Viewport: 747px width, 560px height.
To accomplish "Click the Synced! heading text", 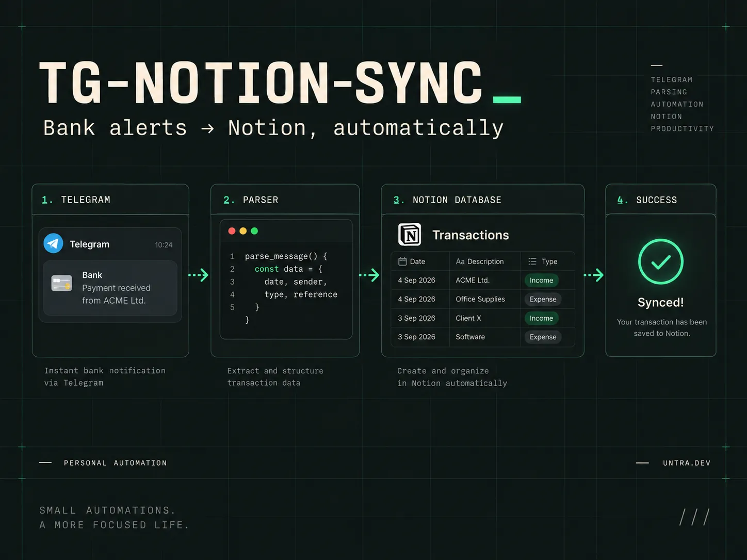I will (x=660, y=302).
